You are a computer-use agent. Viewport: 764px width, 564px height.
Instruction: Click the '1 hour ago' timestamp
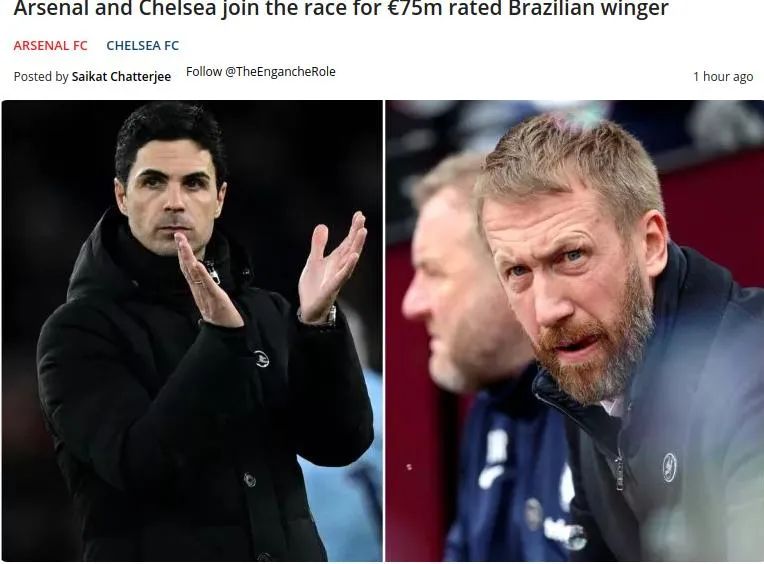[x=723, y=76]
